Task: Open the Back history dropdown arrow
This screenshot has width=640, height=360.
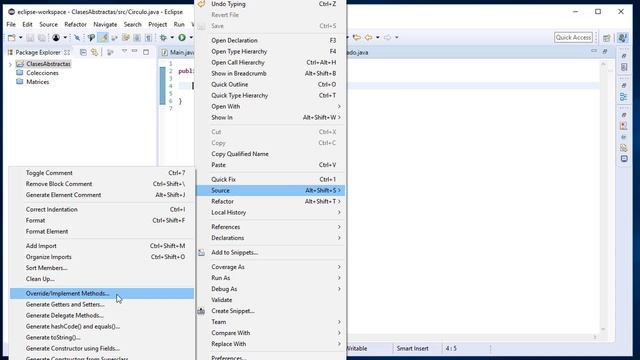Action: 378,38
